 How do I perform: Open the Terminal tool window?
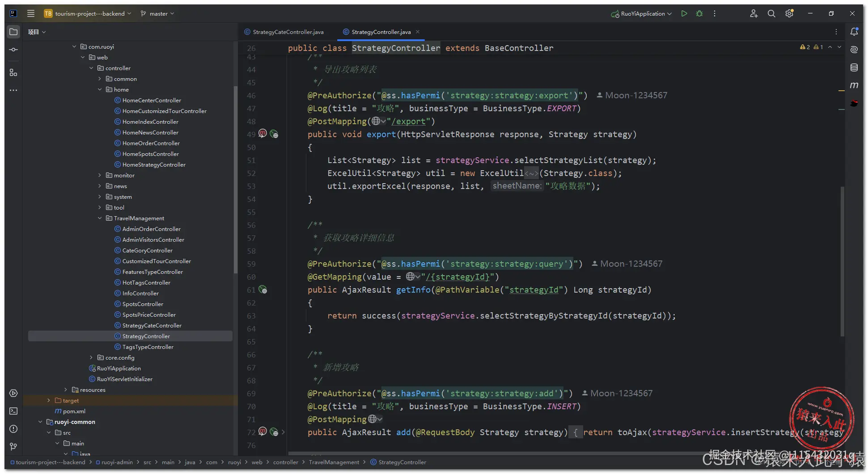(13, 411)
